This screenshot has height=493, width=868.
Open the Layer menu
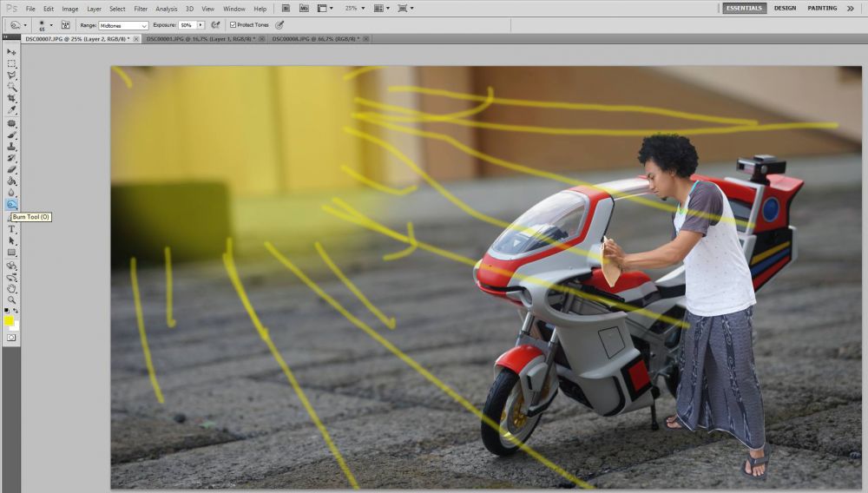94,9
